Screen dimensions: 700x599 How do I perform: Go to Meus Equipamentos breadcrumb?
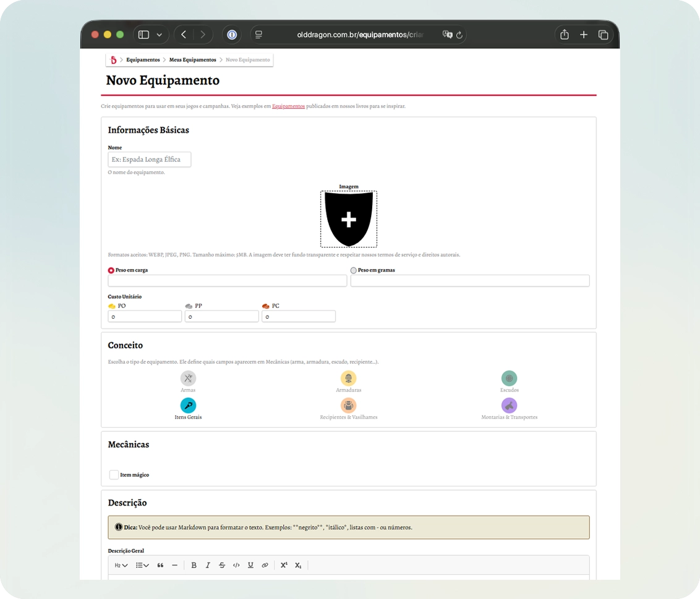click(x=192, y=60)
